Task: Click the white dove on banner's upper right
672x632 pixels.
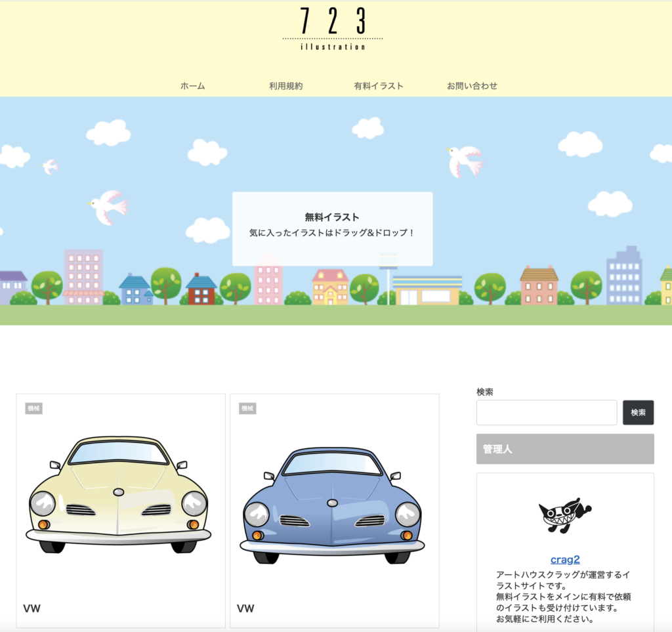Action: coord(465,161)
